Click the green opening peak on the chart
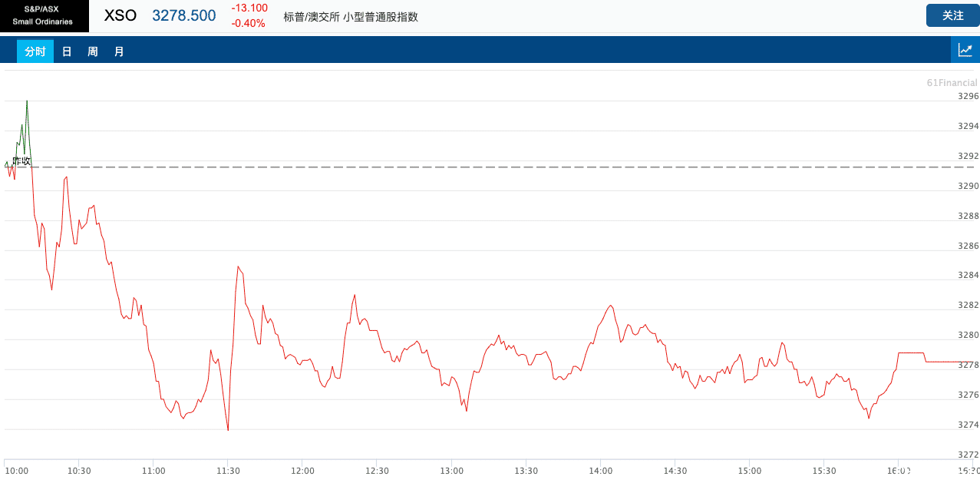This screenshot has height=483, width=980. coord(28,101)
